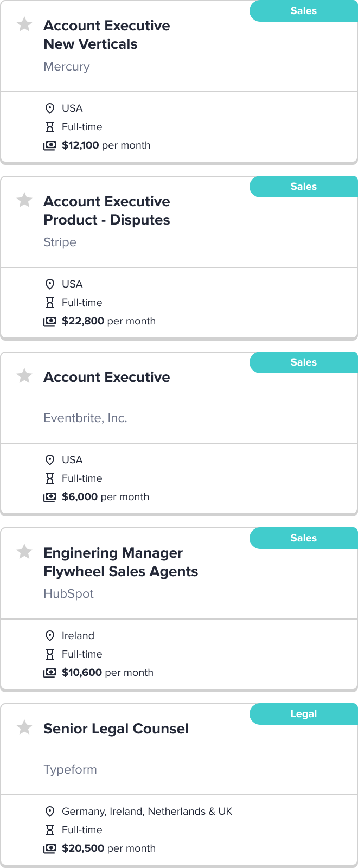Click the money icon beside $12,100 per month

pos(50,145)
